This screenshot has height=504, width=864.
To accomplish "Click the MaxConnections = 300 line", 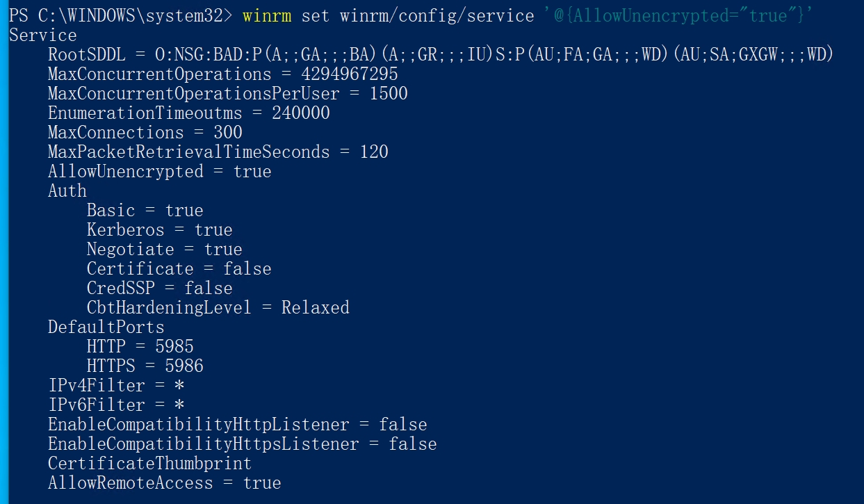I will 145,132.
